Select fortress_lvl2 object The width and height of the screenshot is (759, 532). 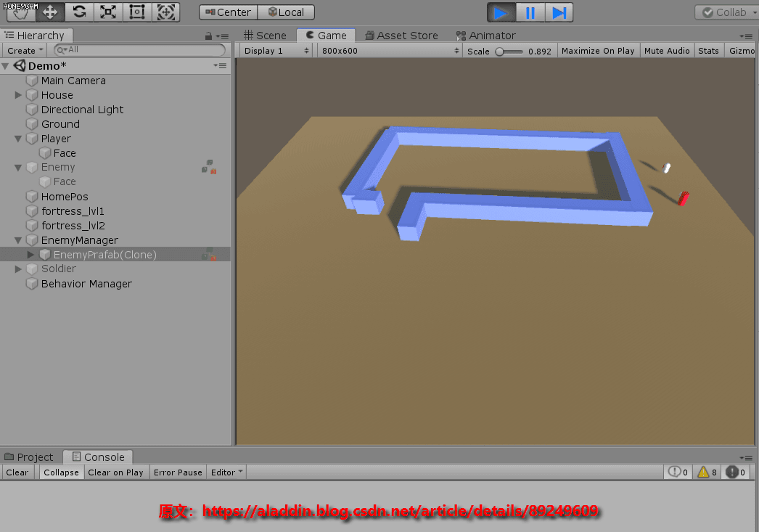coord(73,226)
